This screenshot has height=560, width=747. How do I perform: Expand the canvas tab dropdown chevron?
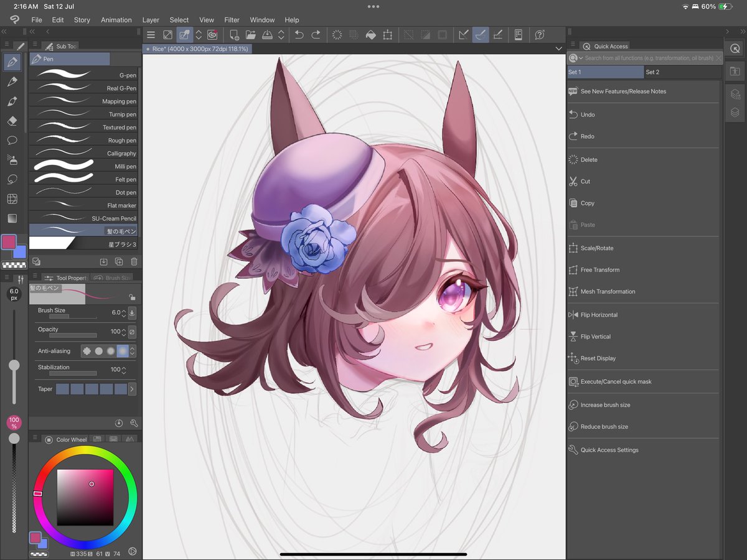click(558, 49)
